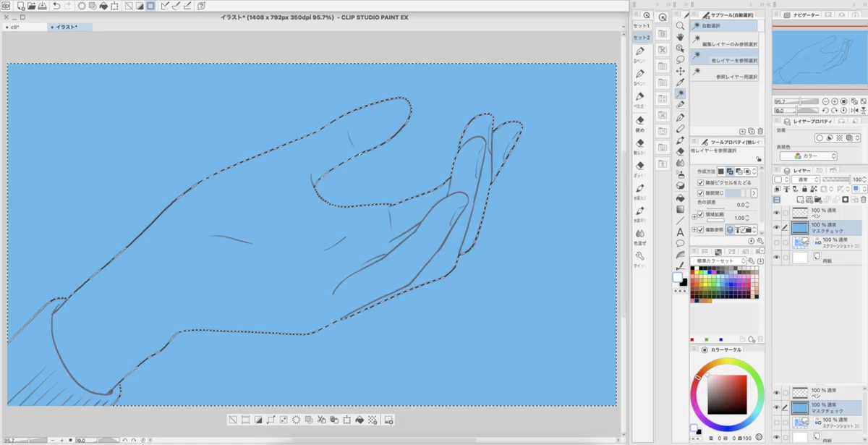868x445 pixels.
Task: Adjust the layer opacity slider
Action: (835, 179)
